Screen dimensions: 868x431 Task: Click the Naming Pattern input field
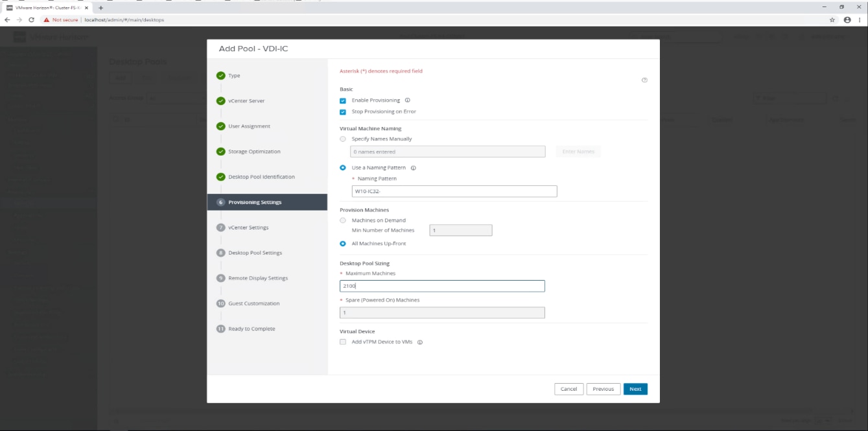pyautogui.click(x=454, y=191)
